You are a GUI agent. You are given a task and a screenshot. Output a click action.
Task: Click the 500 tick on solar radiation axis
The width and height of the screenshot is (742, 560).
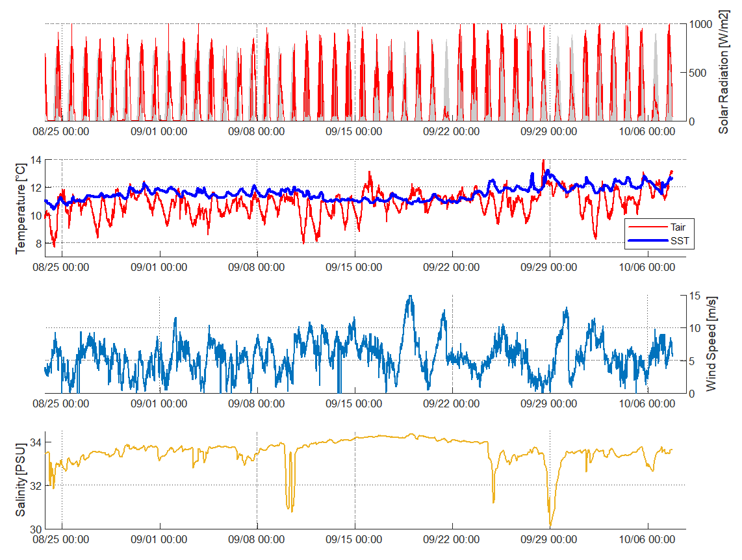(x=700, y=73)
